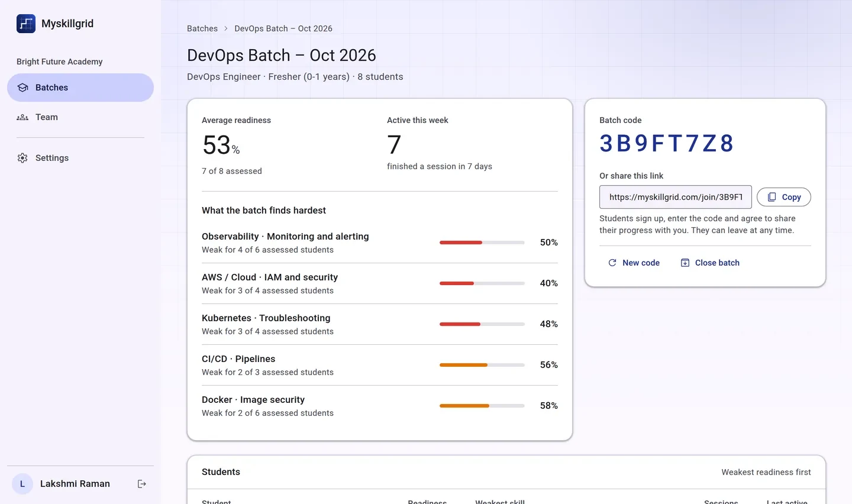Click the DevOps Batch – Oct 2026 breadcrumb
Image resolution: width=852 pixels, height=504 pixels.
coord(283,28)
